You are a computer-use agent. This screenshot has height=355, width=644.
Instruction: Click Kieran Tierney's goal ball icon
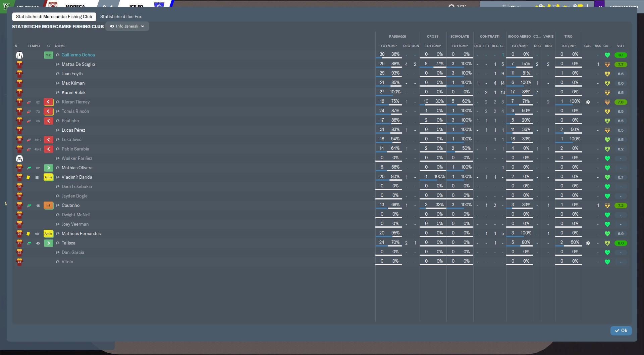click(588, 102)
